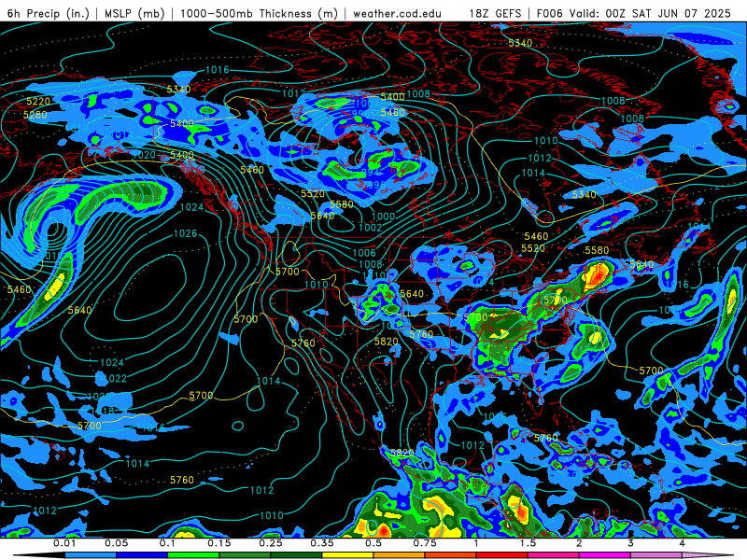Click the '6h Precip (in.)' title text
The image size is (747, 560).
49,13
